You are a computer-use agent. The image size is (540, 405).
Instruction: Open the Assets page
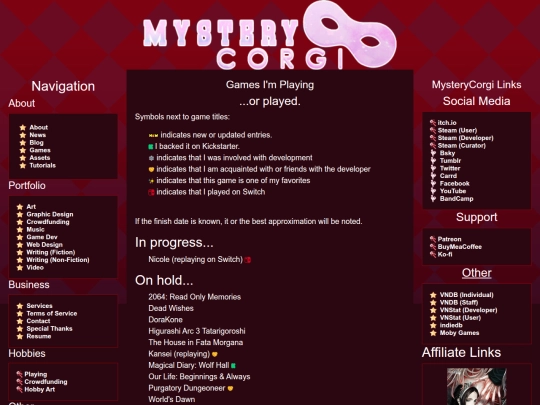point(40,158)
